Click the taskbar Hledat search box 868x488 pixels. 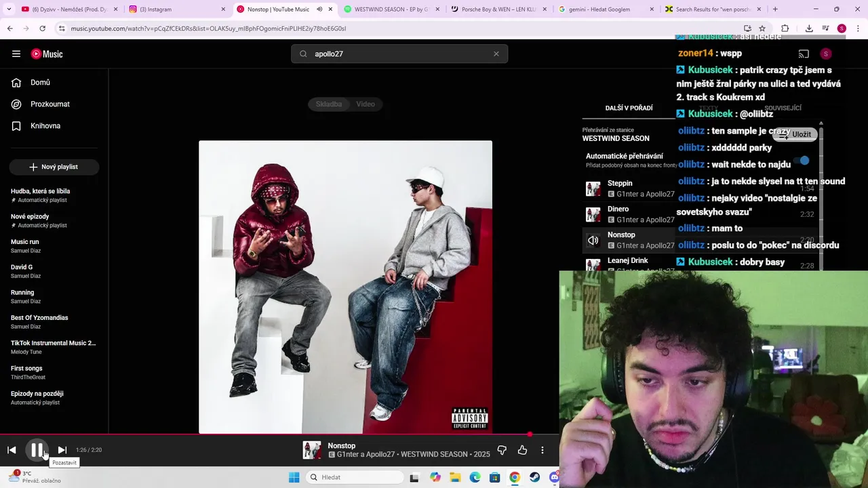point(353,477)
